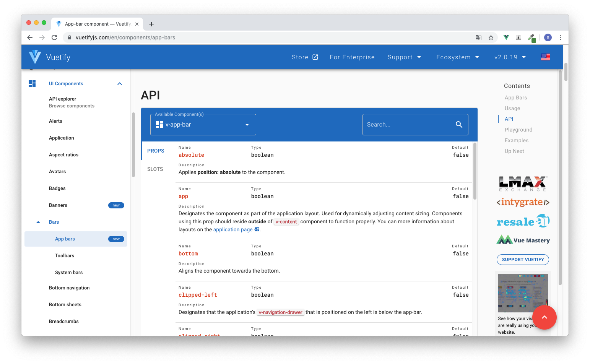The height and width of the screenshot is (364, 590).
Task: Click the Vuetify extension icon in toolbar
Action: 505,37
